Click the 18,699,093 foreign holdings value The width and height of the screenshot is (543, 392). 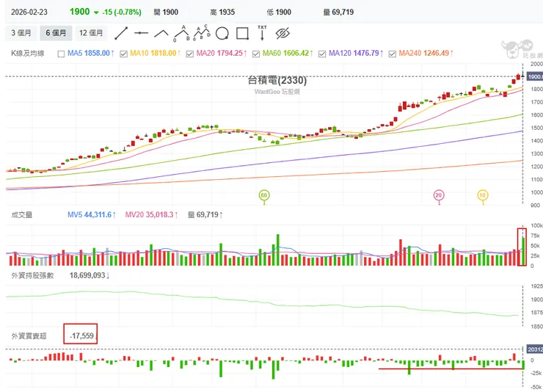coord(90,275)
